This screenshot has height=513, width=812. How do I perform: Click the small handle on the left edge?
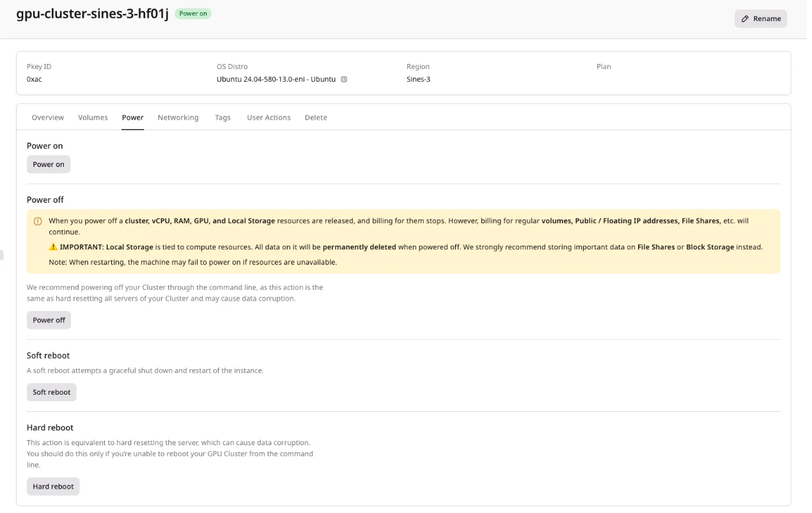click(x=2, y=255)
